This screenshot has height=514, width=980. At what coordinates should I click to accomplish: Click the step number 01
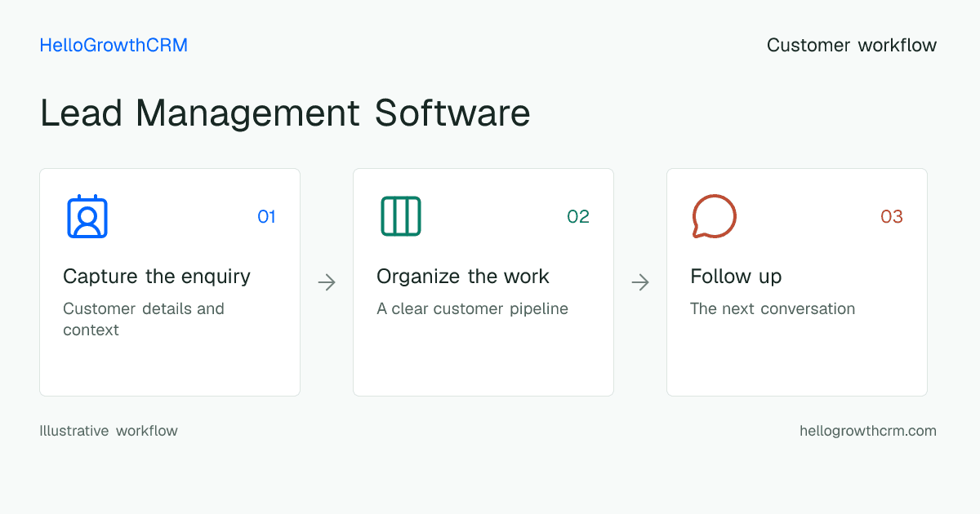[x=266, y=216]
